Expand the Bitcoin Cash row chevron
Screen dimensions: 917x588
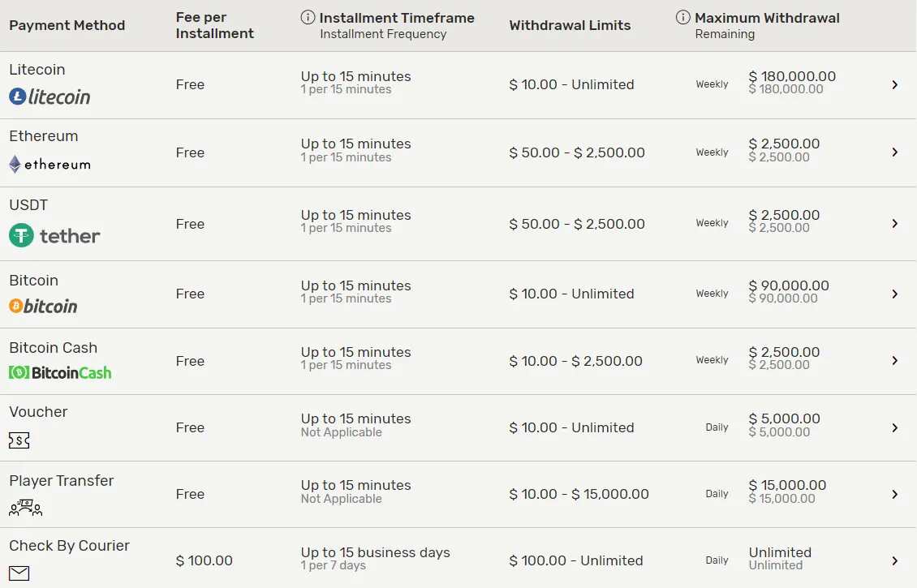click(895, 359)
